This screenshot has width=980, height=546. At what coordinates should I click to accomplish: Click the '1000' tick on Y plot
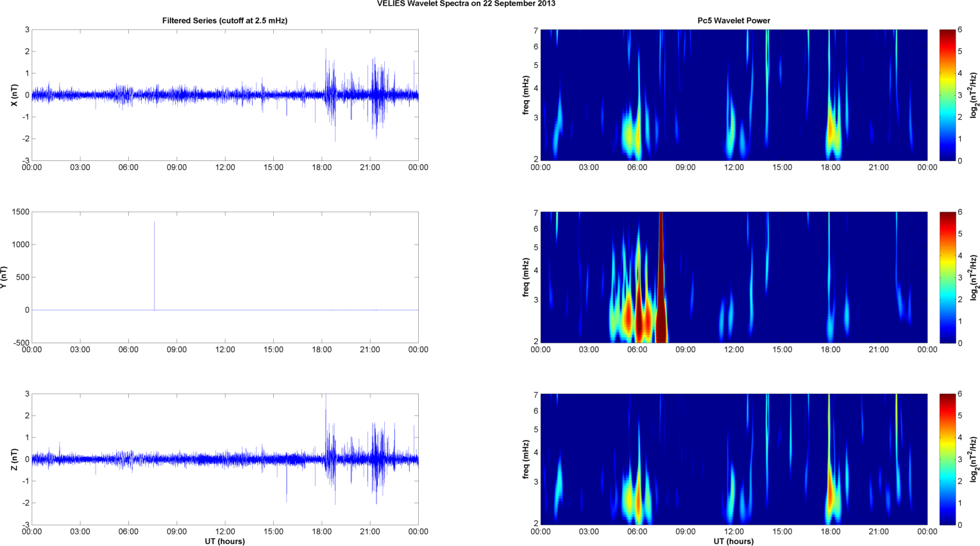click(x=20, y=244)
